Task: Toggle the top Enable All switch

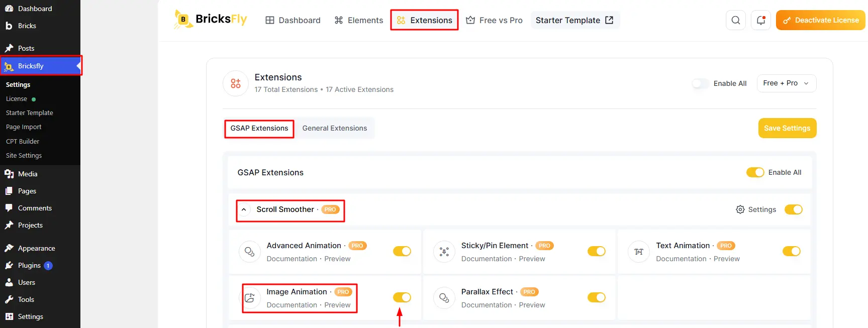Action: click(701, 83)
